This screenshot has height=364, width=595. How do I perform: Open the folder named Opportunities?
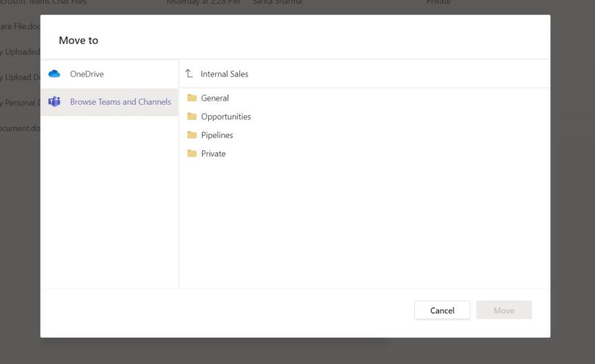pos(226,117)
